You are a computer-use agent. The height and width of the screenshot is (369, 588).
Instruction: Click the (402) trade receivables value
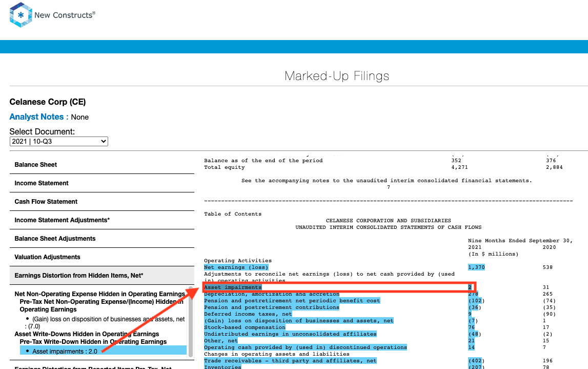(476, 361)
